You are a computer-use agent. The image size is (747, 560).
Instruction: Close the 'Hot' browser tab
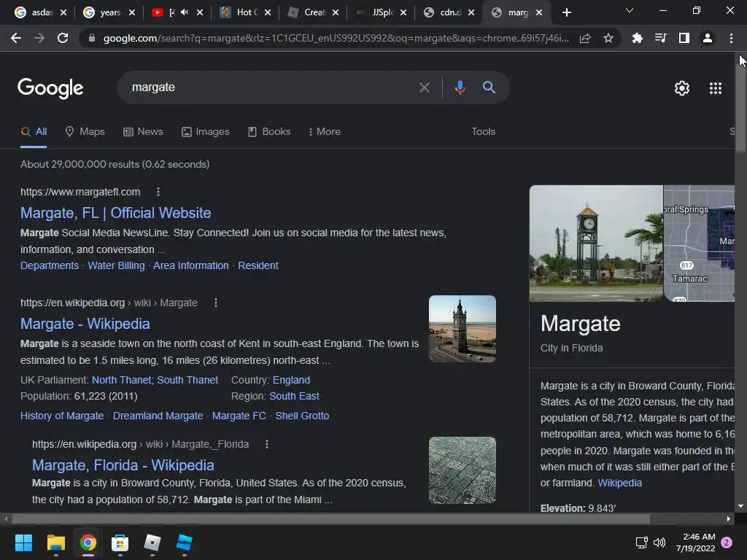click(268, 12)
